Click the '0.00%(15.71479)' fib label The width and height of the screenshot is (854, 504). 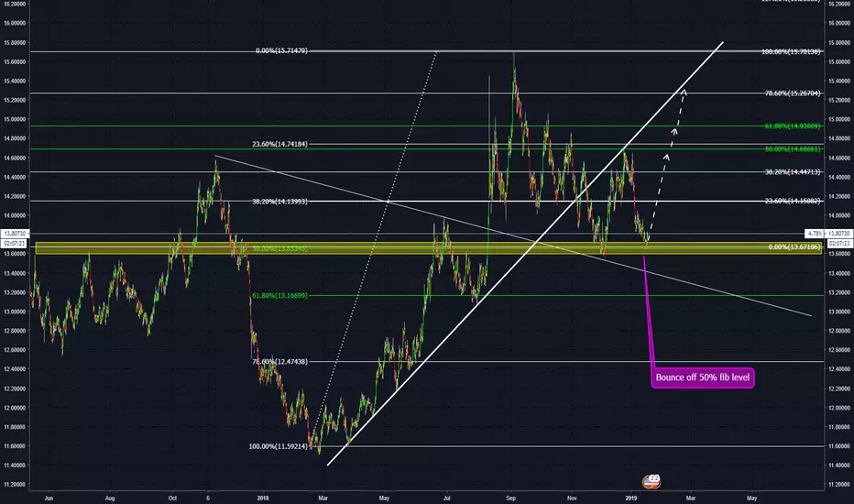pos(281,50)
